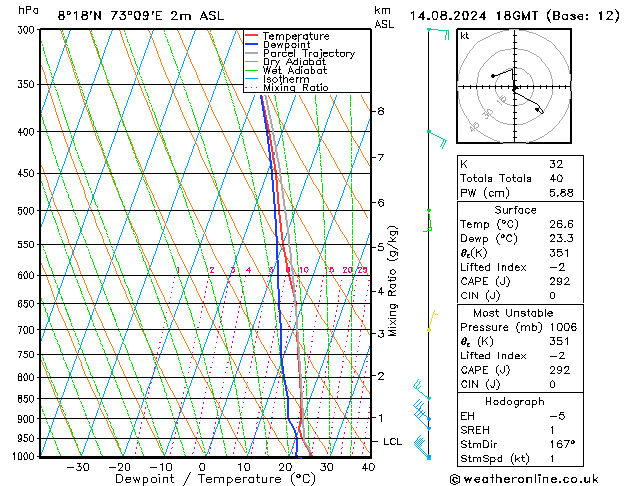Click the "500" hPa pressure label
This screenshot has width=629, height=486.
click(28, 211)
